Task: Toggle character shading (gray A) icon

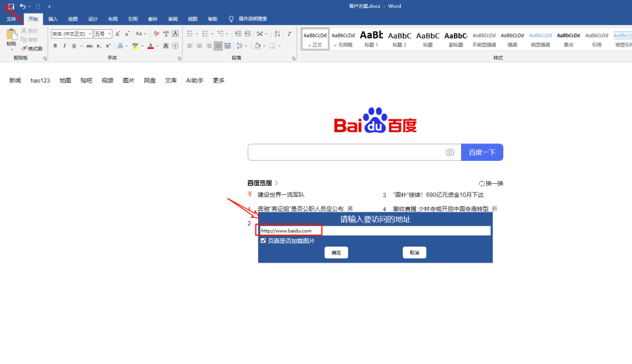Action: tap(166, 46)
